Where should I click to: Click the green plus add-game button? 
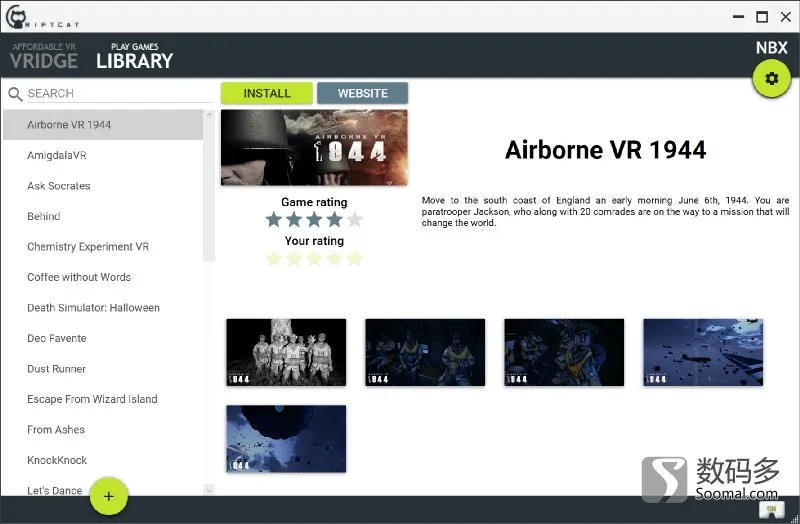click(x=109, y=496)
